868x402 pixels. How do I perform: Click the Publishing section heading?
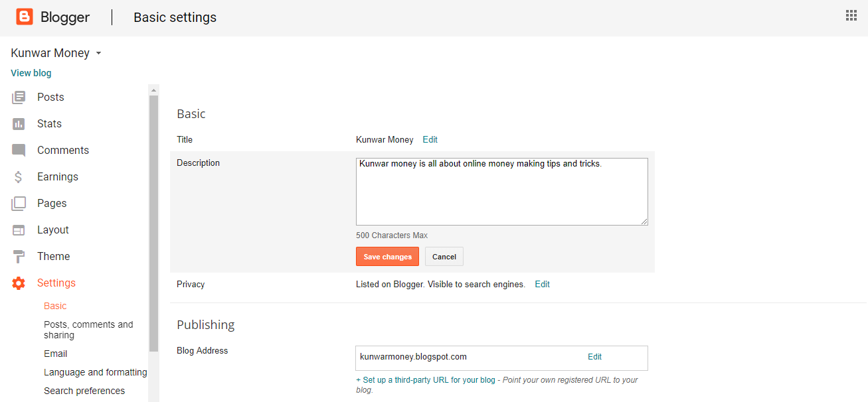pos(206,324)
